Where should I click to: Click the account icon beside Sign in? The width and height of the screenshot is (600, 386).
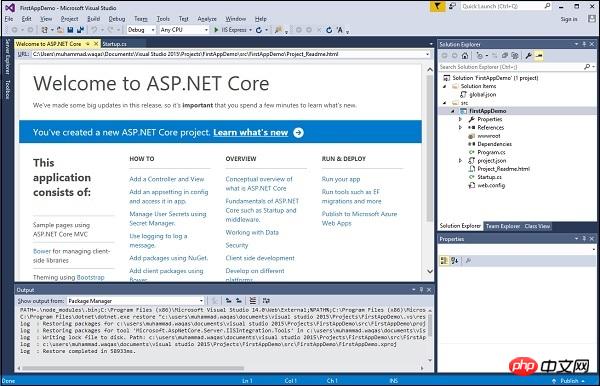coord(591,19)
